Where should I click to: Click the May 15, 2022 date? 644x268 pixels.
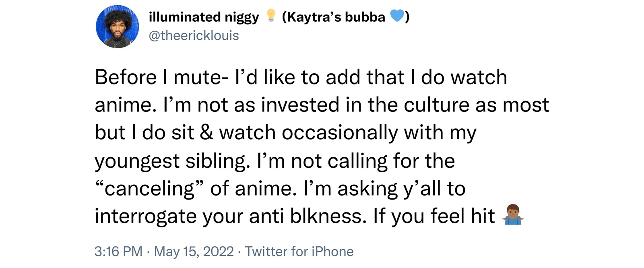(194, 252)
